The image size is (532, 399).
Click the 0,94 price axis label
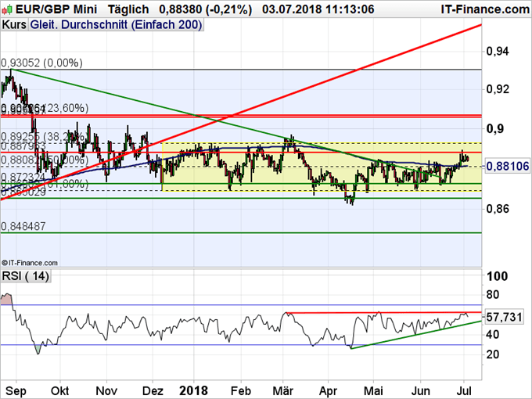[498, 52]
